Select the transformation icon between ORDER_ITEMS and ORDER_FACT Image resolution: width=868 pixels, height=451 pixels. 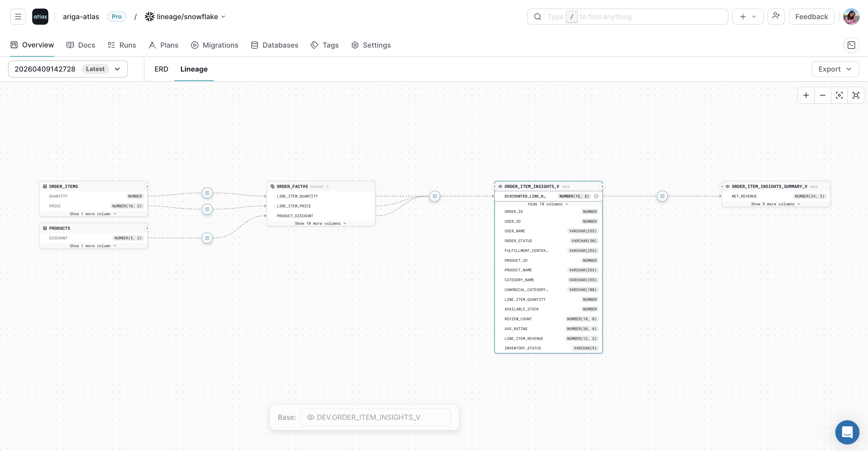tap(207, 193)
